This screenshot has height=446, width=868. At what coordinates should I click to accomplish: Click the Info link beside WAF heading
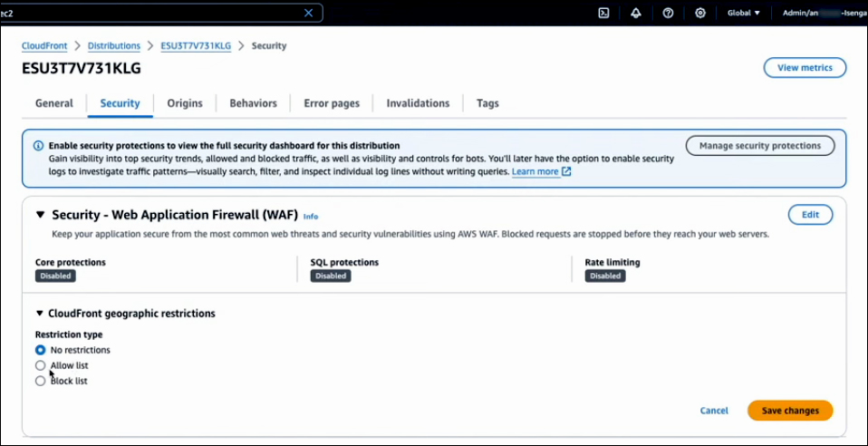click(311, 217)
